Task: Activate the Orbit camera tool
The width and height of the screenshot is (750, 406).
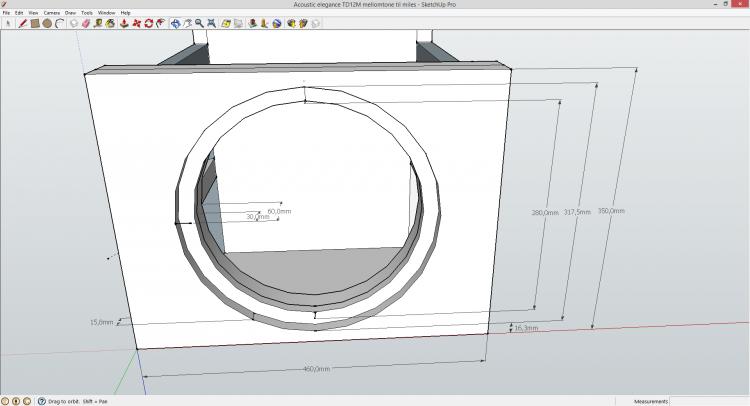Action: pos(175,23)
